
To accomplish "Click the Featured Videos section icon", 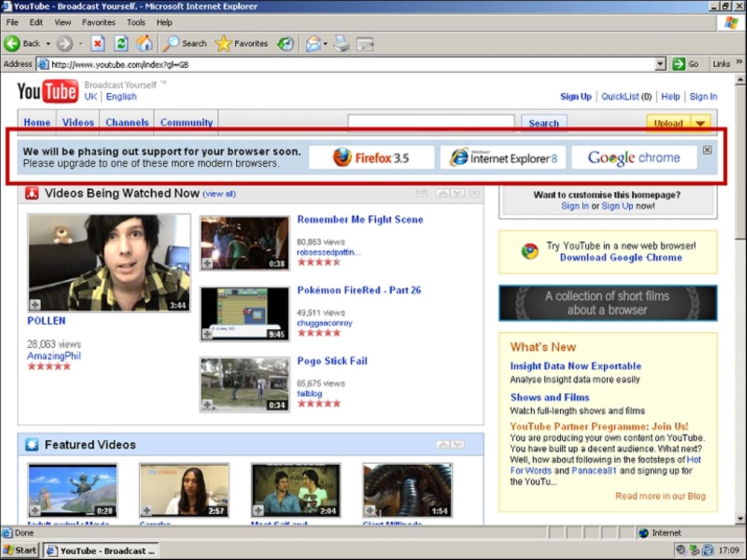I will point(32,444).
